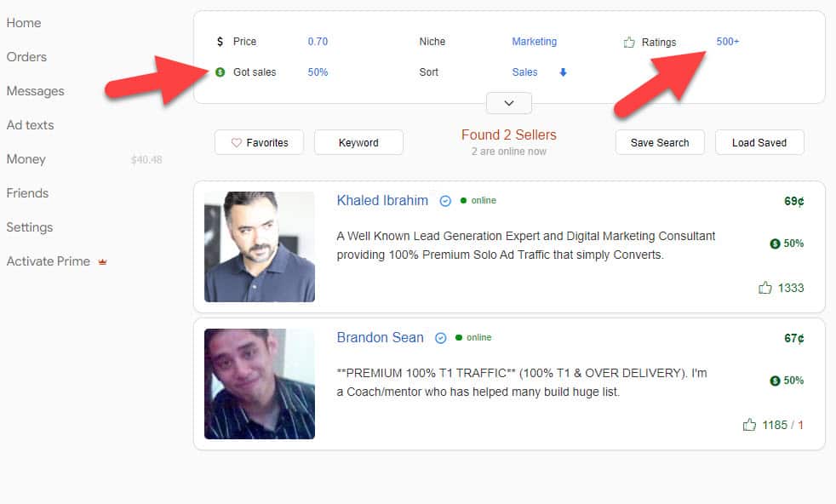
Task: Click the Found 2 Sellers heading
Action: (x=508, y=135)
